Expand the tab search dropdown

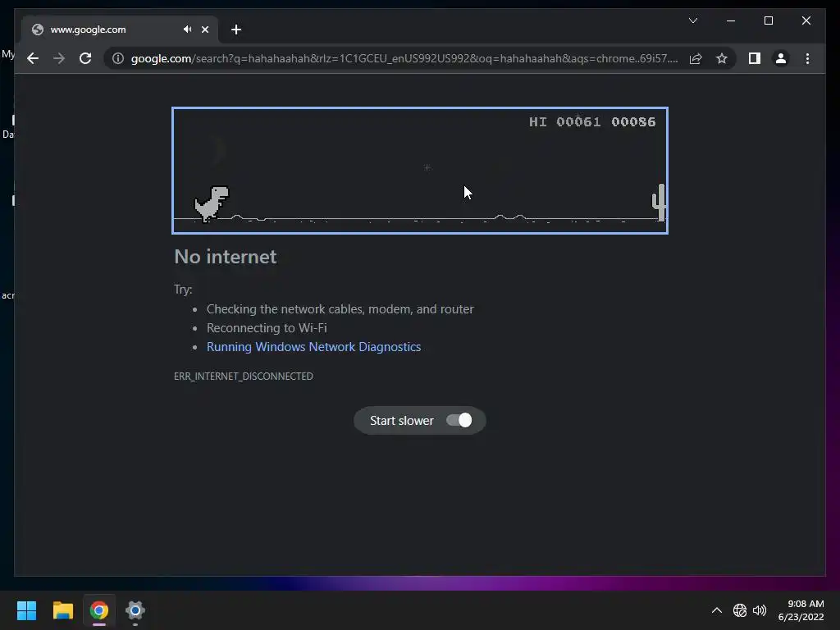pos(692,21)
